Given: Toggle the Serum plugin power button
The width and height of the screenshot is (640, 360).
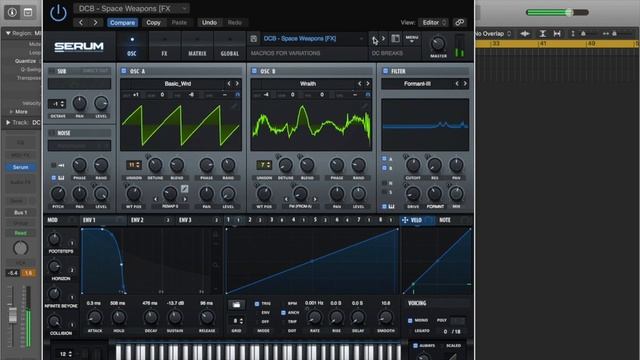Looking at the screenshot, I should (x=58, y=13).
